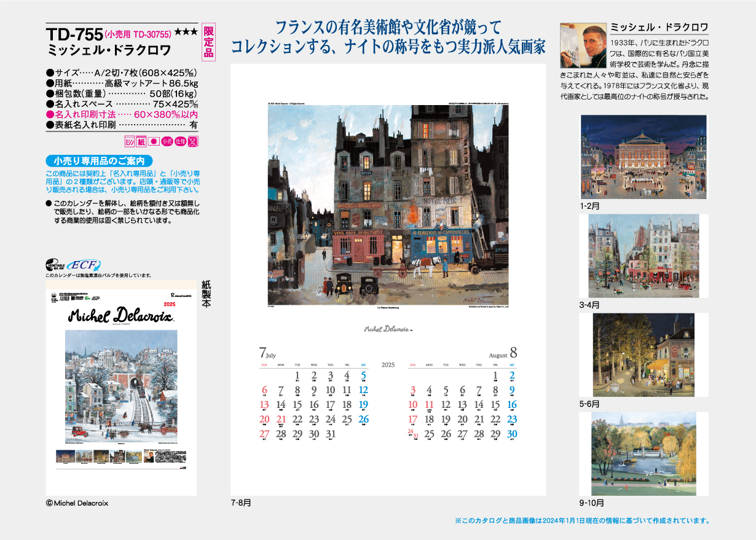The height and width of the screenshot is (540, 756).
Task: Click July 31 in calendar
Action: pos(331,434)
